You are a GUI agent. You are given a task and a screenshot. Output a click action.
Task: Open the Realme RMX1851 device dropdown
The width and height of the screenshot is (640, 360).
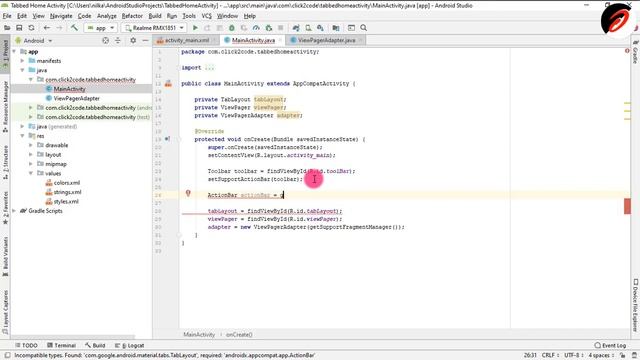(x=154, y=28)
